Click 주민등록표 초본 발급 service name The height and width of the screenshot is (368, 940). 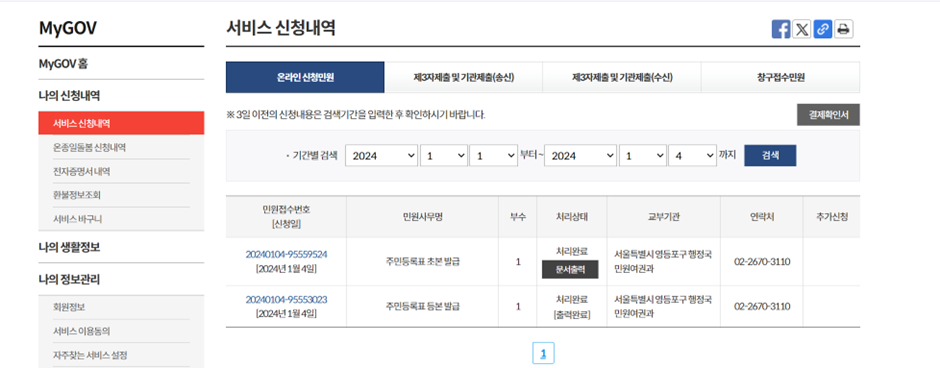423,261
